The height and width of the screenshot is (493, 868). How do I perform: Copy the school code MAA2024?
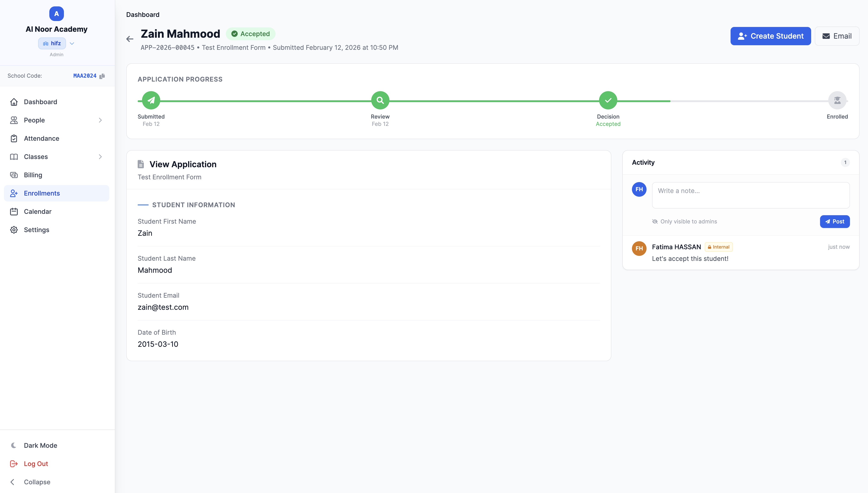102,76
